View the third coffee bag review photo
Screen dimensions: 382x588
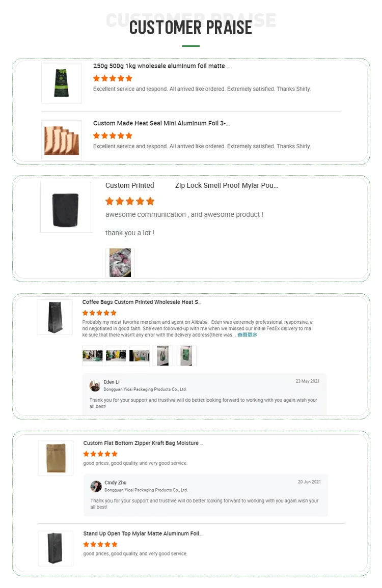pos(139,355)
